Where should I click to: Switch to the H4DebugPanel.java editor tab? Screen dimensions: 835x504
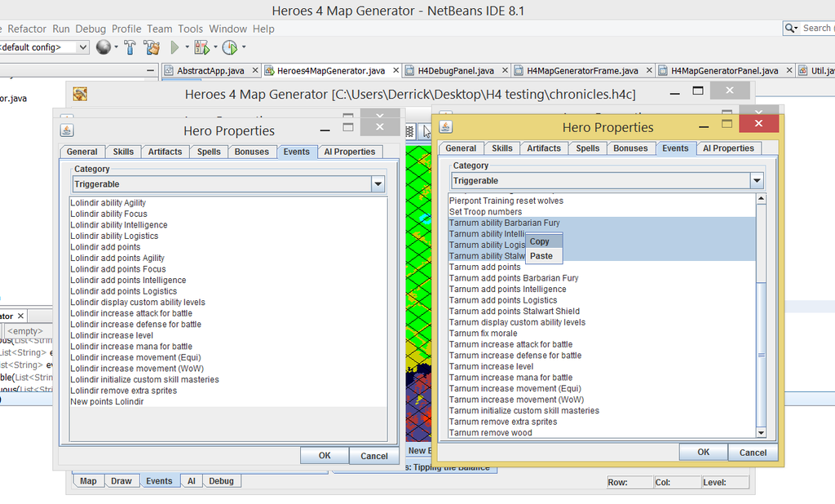coord(455,70)
